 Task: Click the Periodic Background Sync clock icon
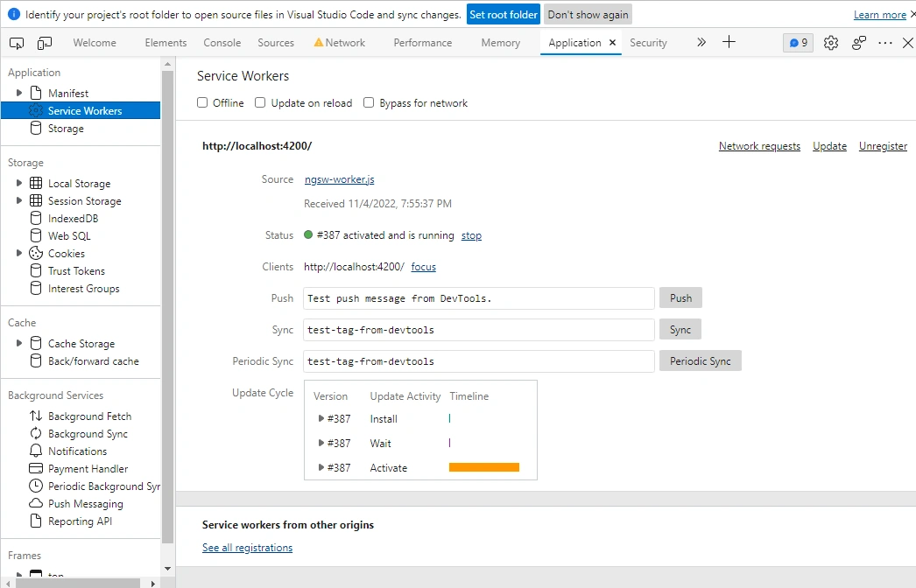[x=36, y=486]
